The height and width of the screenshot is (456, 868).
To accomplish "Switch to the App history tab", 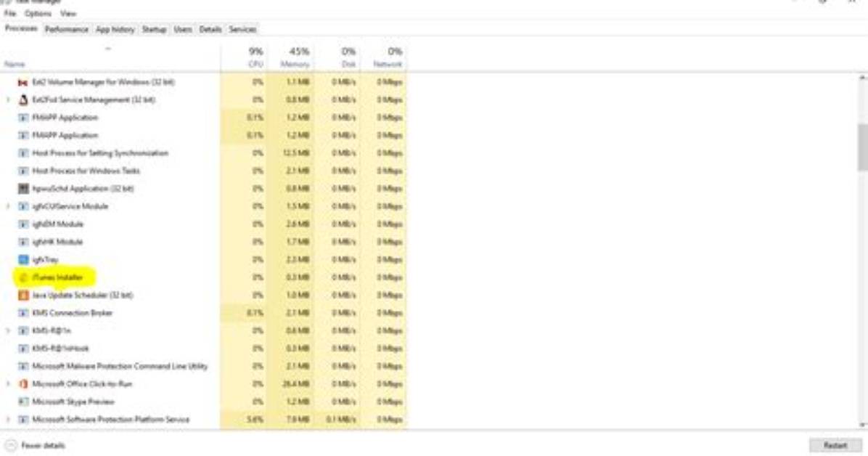I will (115, 29).
